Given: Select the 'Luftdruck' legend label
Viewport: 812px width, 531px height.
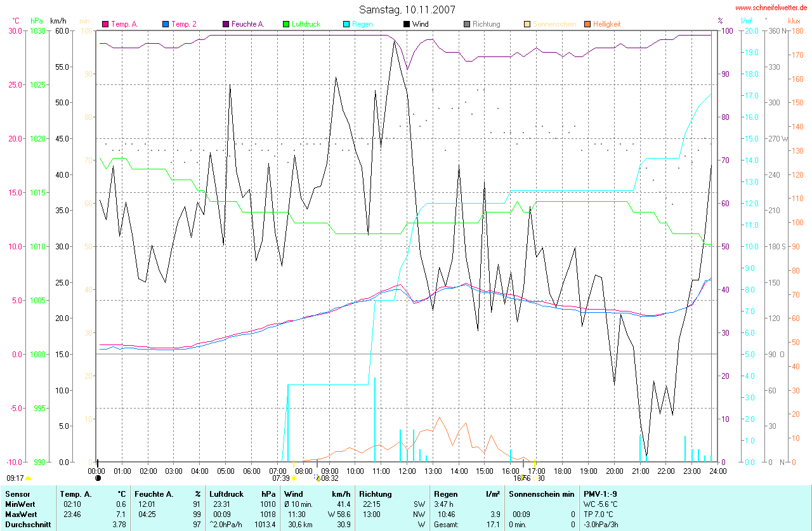Looking at the screenshot, I should [306, 24].
